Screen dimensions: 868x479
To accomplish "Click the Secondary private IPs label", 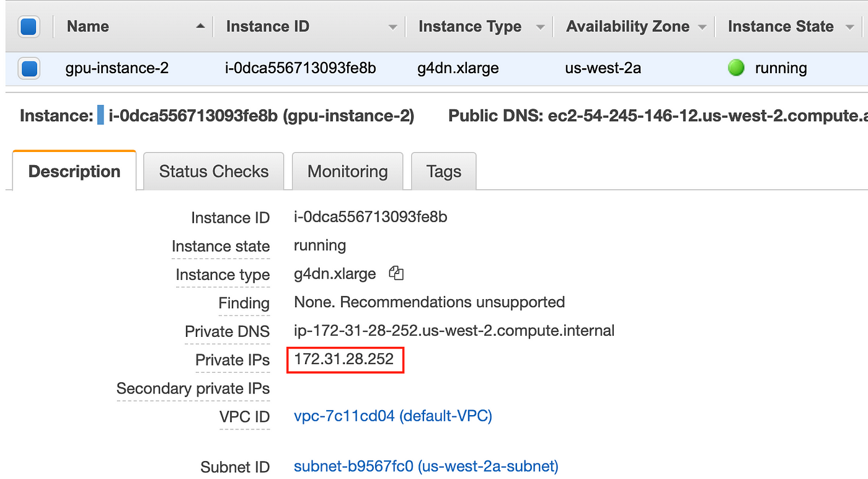I will (x=193, y=388).
